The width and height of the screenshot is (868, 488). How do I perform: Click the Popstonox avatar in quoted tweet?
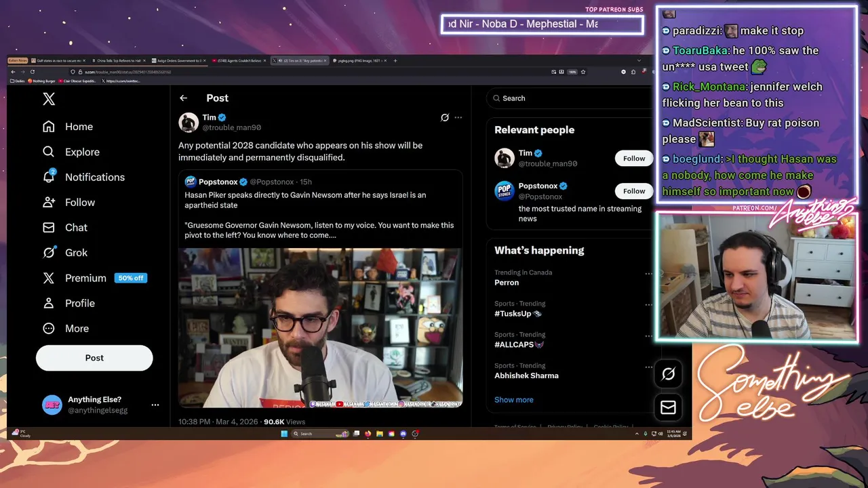(x=191, y=182)
